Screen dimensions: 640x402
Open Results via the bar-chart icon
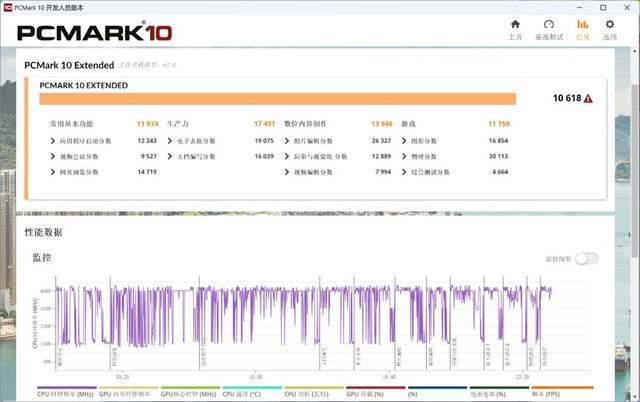pyautogui.click(x=582, y=29)
